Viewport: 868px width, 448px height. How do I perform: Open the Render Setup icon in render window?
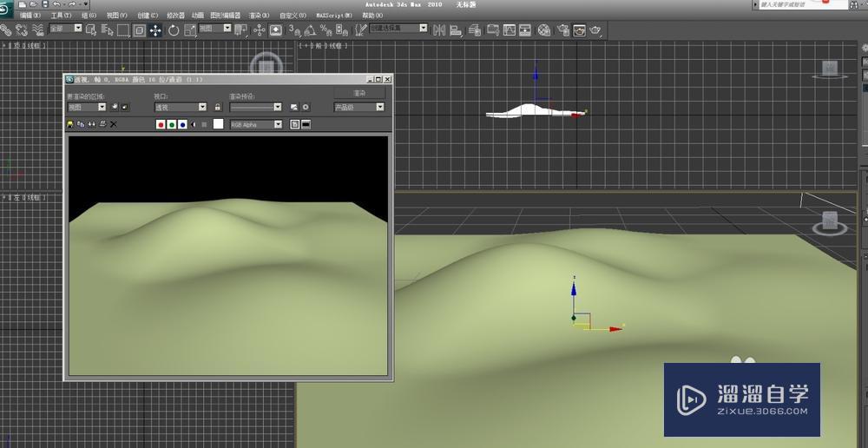294,107
